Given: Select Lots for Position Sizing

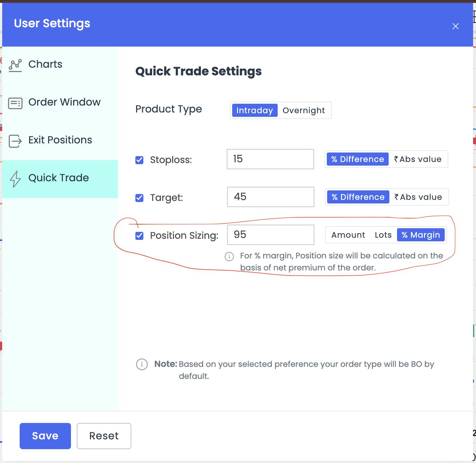Looking at the screenshot, I should (383, 235).
